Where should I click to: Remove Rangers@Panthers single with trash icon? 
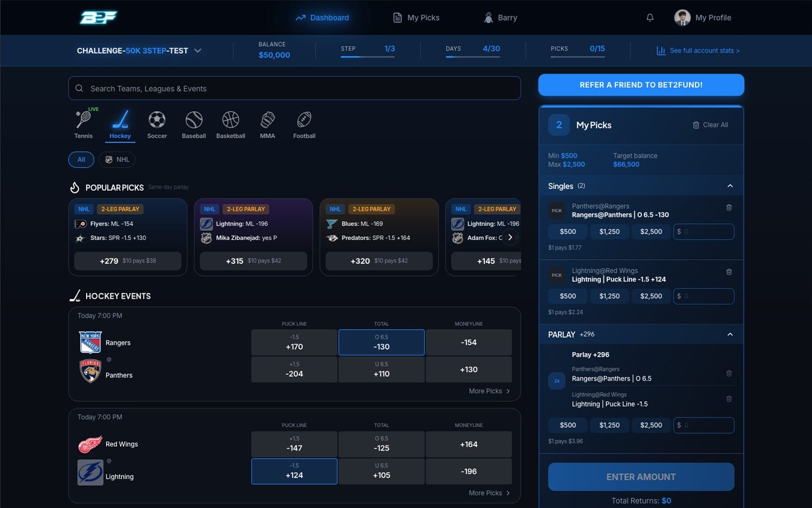[x=729, y=208]
